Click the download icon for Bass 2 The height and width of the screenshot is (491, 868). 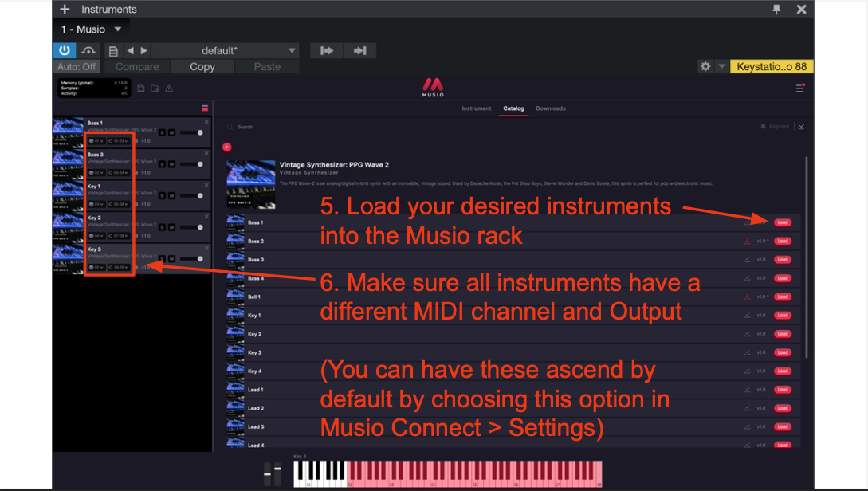coord(748,242)
